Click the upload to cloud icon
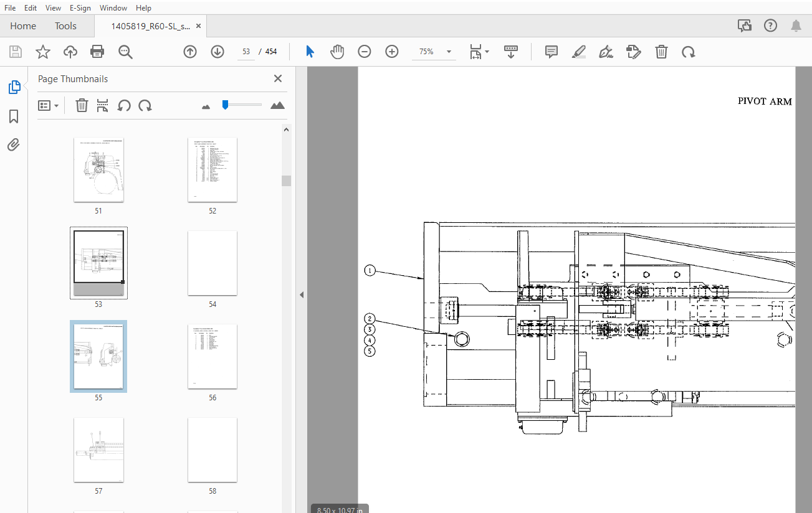 70,52
